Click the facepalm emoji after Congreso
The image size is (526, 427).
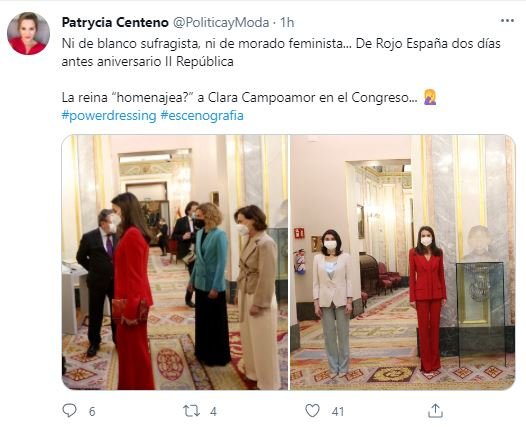tap(430, 98)
